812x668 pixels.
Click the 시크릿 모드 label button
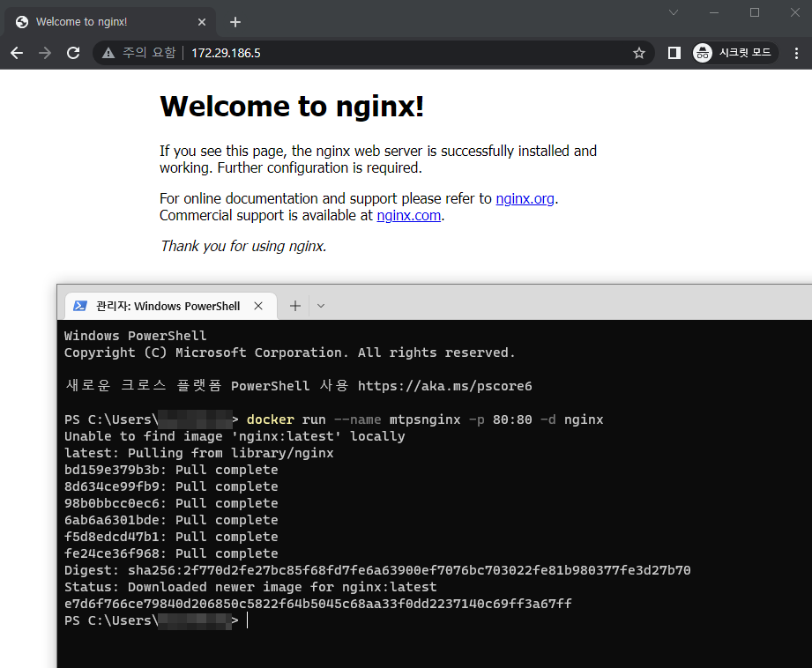click(745, 53)
